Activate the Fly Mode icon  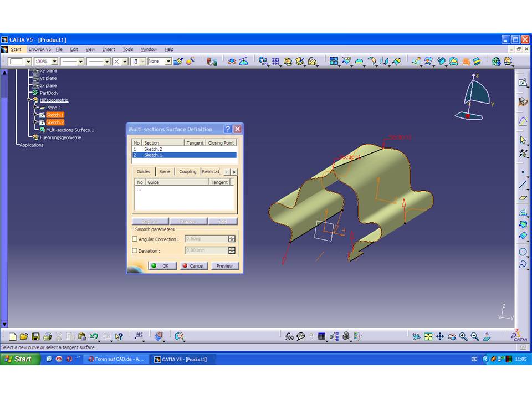pos(417,336)
